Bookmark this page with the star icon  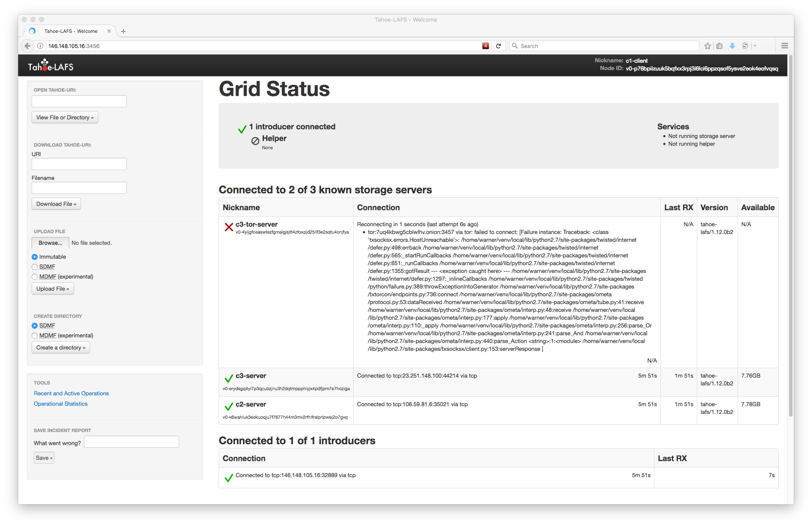[x=708, y=46]
